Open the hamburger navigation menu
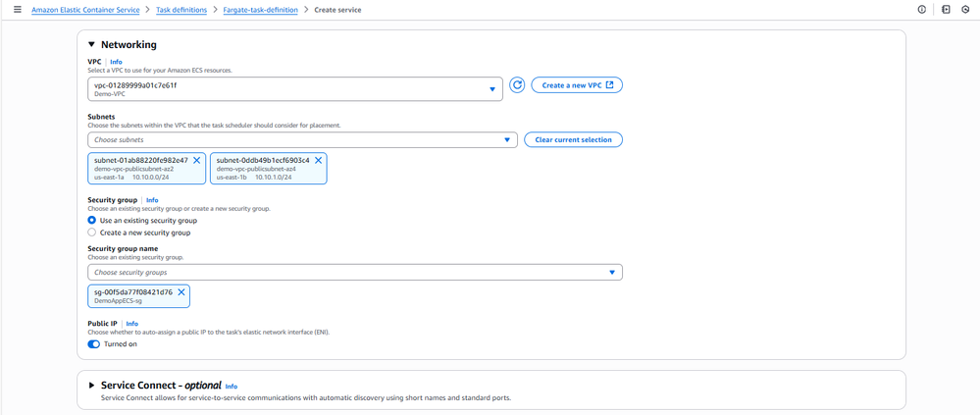980x415 pixels. pos(18,10)
